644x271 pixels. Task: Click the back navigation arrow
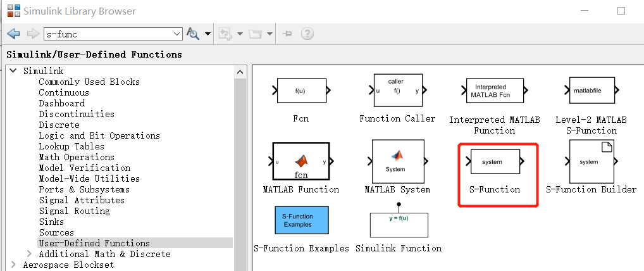pyautogui.click(x=13, y=34)
